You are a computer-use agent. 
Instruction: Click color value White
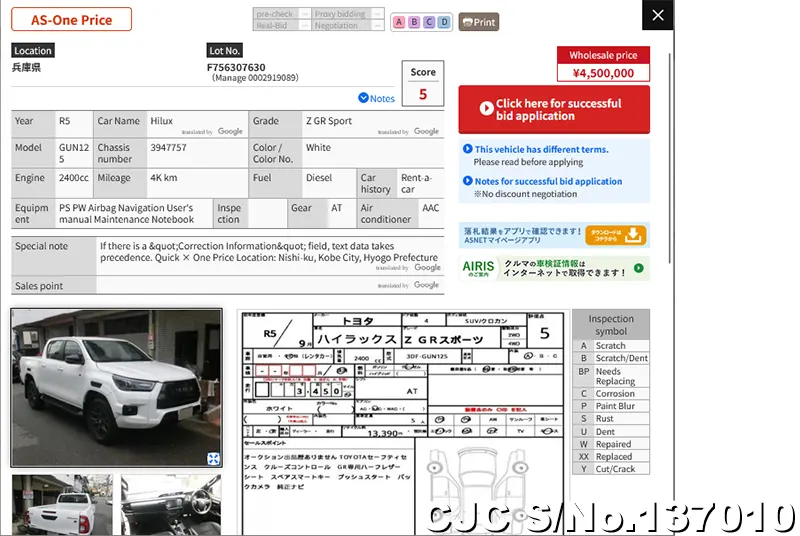[x=318, y=147]
